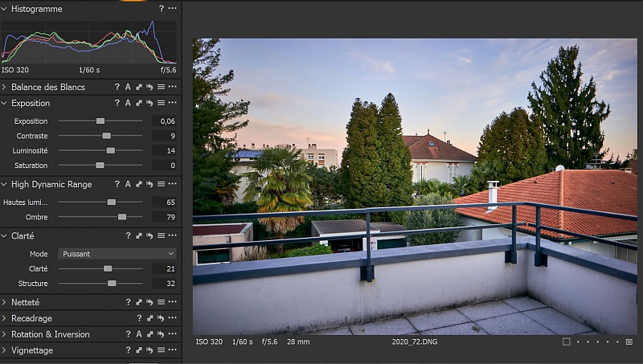Expand the Balance des Blancs panel

(5, 87)
